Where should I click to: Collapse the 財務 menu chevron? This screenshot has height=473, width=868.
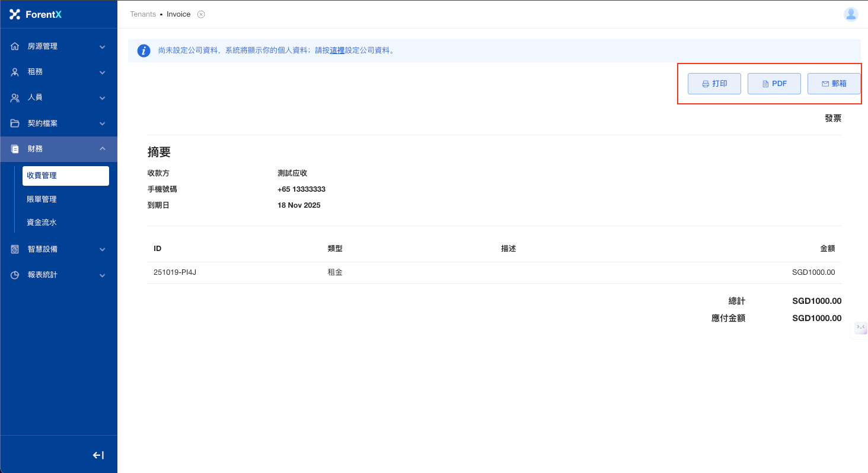click(102, 149)
